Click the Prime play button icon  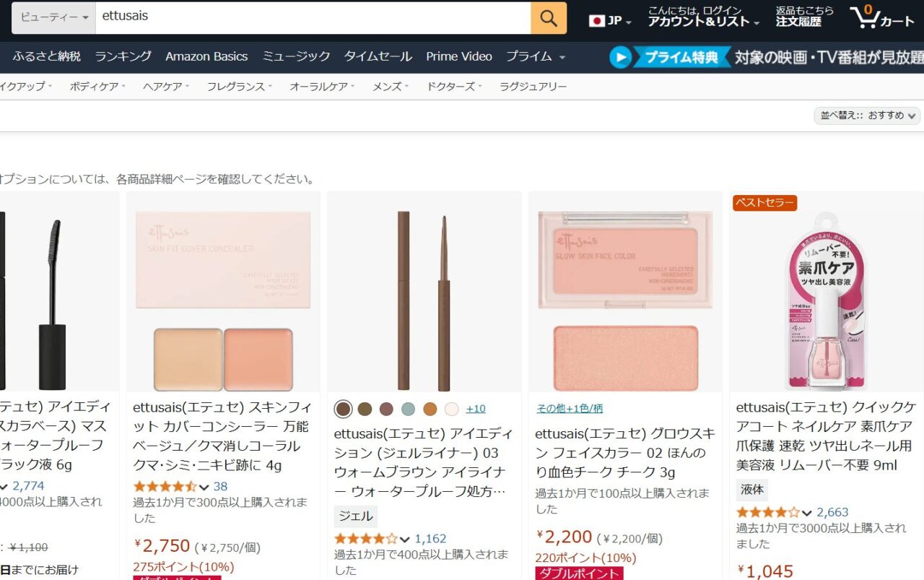tap(620, 57)
